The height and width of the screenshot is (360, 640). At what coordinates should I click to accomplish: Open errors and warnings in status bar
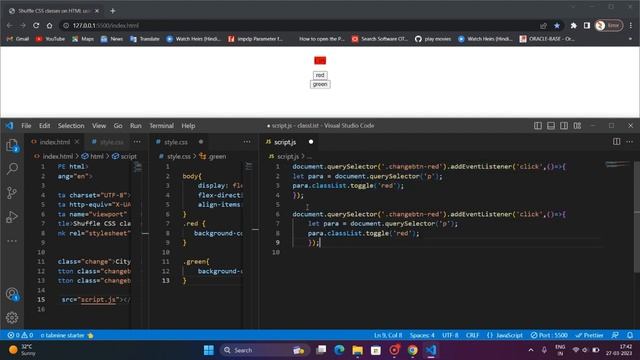coord(20,335)
